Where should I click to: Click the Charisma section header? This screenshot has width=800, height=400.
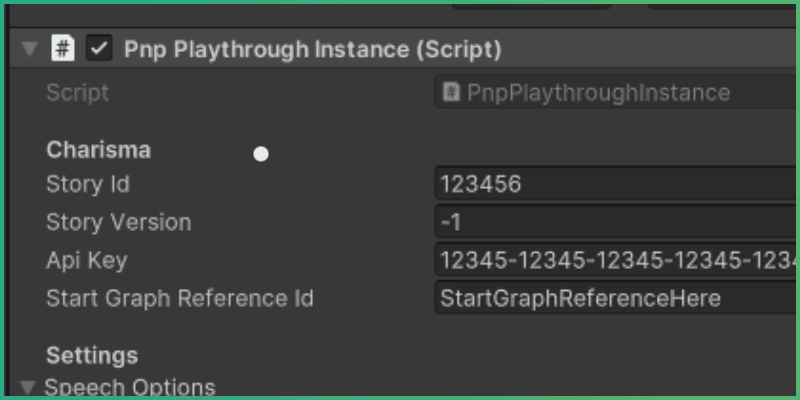pyautogui.click(x=98, y=150)
